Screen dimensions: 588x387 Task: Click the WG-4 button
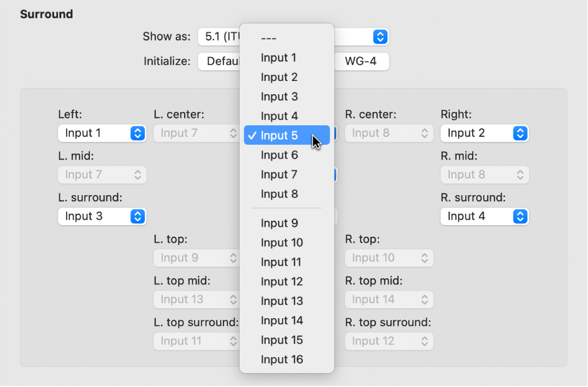(362, 62)
